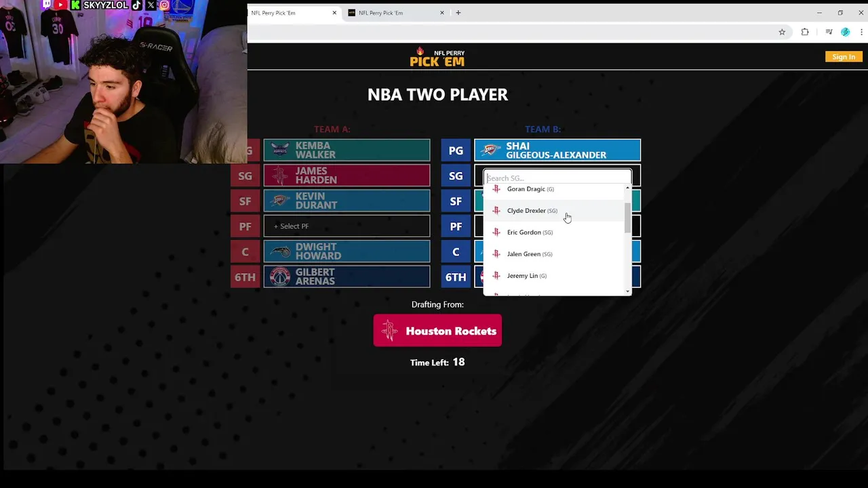The image size is (868, 488).
Task: Click the NFL Perry Pick 'Em logo
Action: coord(437,57)
